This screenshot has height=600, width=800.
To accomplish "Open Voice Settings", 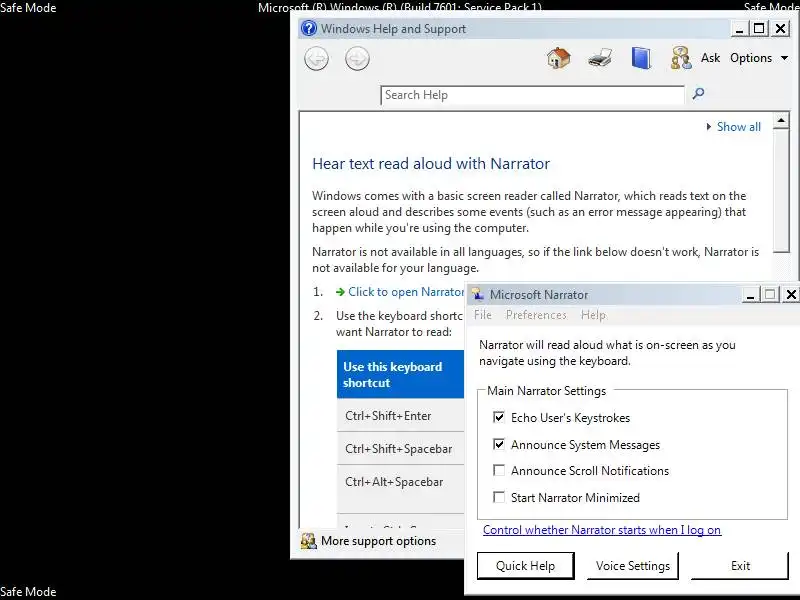I will point(633,566).
